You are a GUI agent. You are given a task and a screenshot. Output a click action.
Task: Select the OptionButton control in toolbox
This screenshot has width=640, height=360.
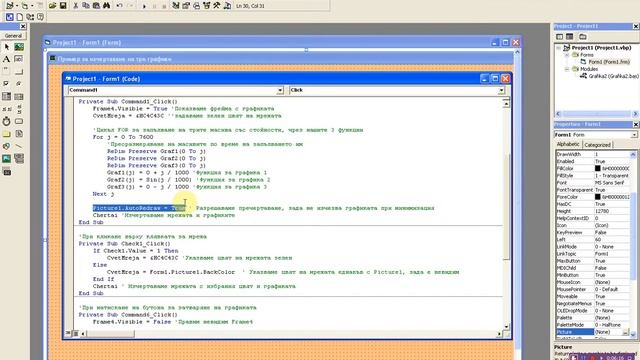[x=19, y=84]
